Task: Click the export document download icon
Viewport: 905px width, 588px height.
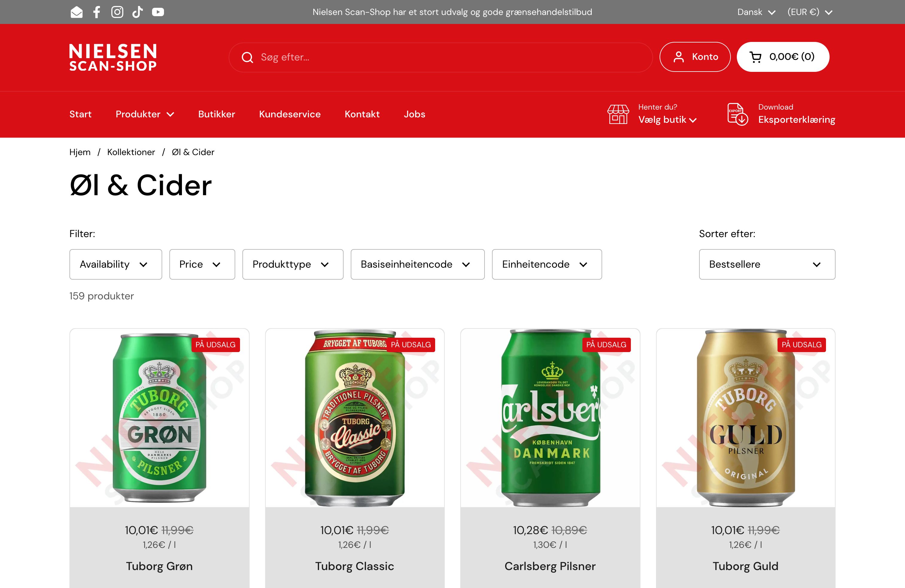Action: pyautogui.click(x=737, y=114)
